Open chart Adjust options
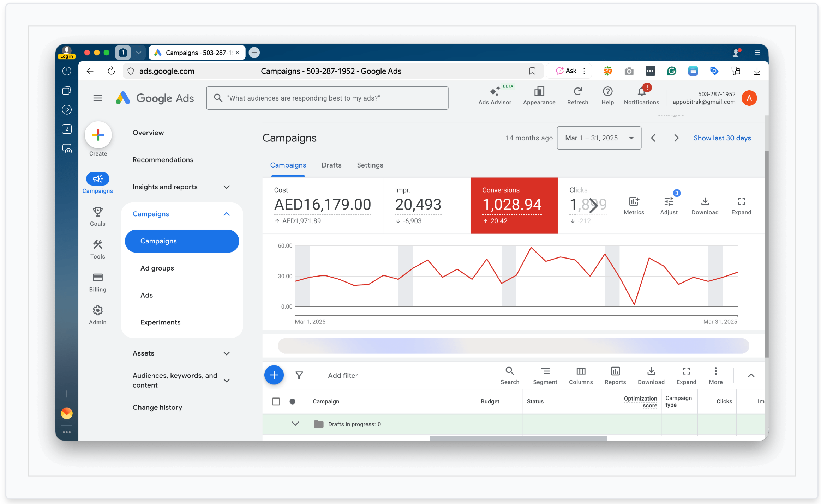Screen dimensions: 821x504 [x=669, y=206]
